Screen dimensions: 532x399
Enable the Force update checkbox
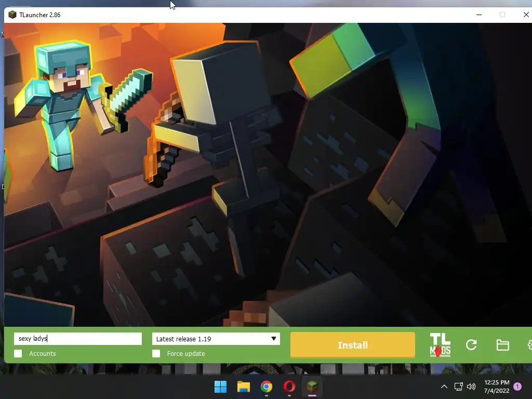tap(156, 353)
